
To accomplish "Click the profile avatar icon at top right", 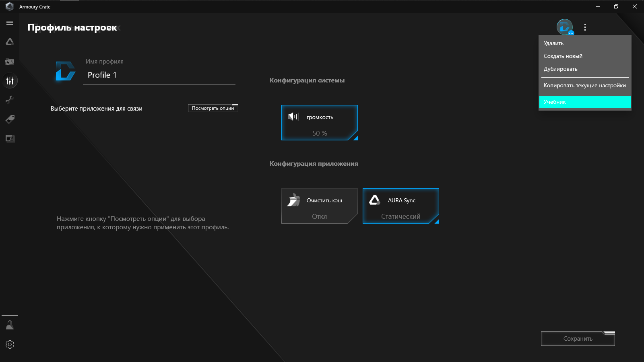I will point(565,27).
